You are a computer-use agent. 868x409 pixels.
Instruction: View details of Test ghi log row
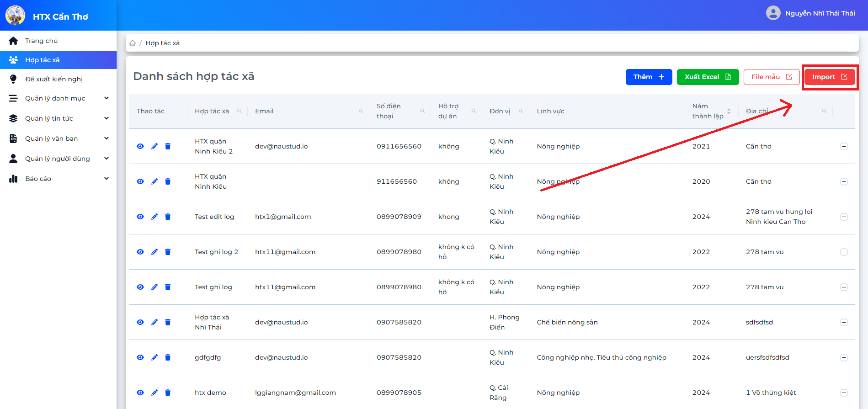tap(140, 287)
